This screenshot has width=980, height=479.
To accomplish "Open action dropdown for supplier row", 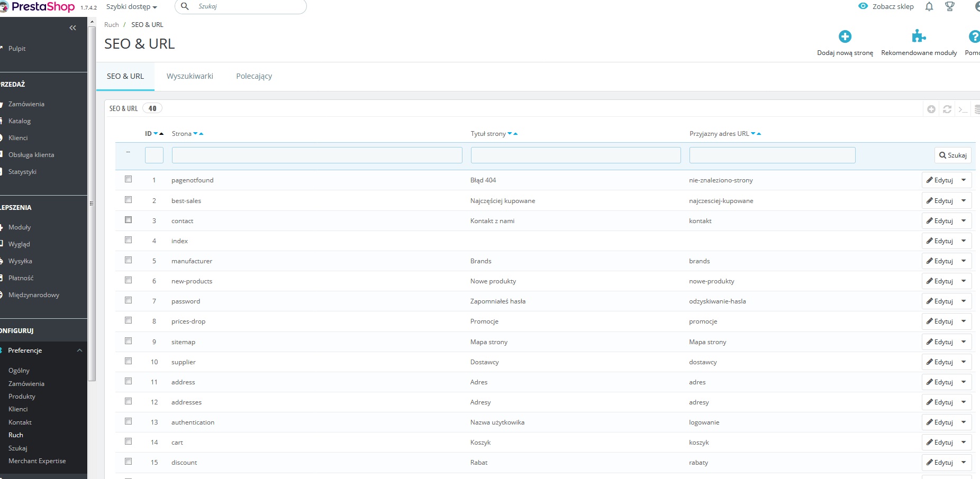I will point(964,362).
